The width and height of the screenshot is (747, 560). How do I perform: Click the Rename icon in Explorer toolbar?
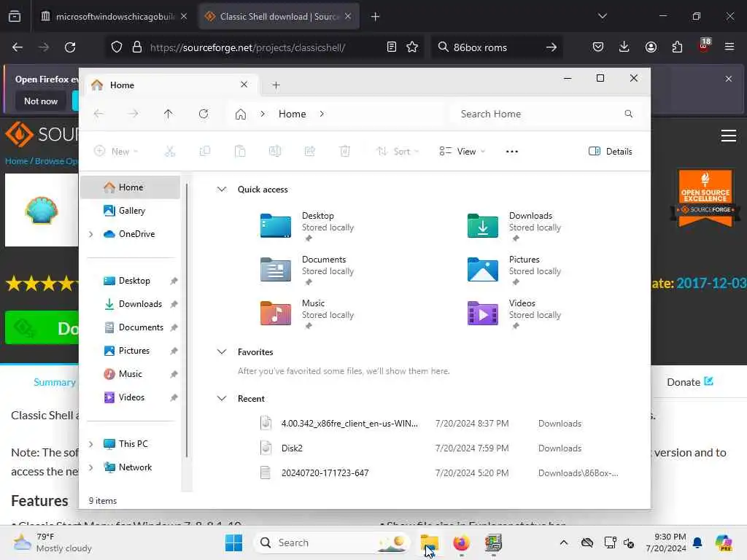pyautogui.click(x=275, y=152)
